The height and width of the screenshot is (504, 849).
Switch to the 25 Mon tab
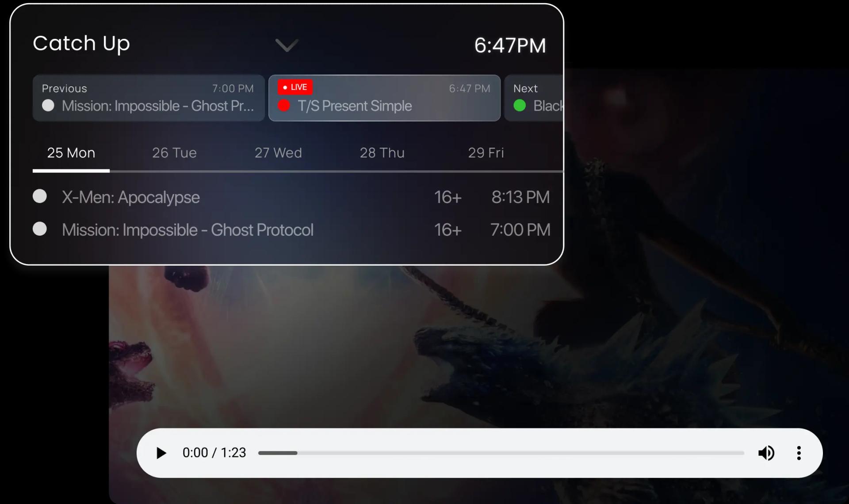[71, 153]
